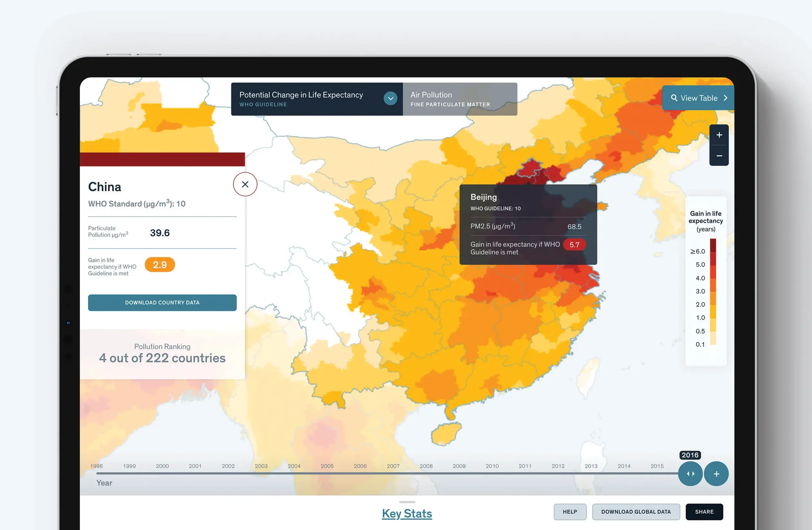Select the Potential Change in Life Expectancy tab
This screenshot has width=812, height=530.
coord(317,99)
